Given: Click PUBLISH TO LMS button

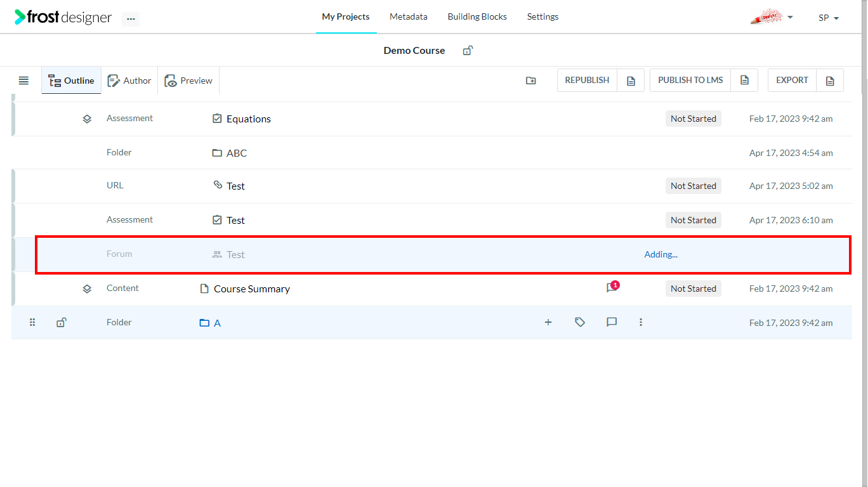Looking at the screenshot, I should tap(690, 80).
